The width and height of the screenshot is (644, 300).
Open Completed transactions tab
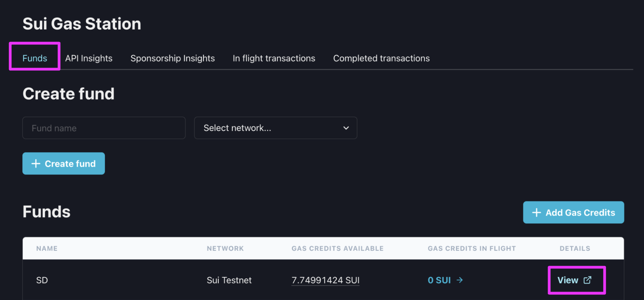[x=381, y=58]
